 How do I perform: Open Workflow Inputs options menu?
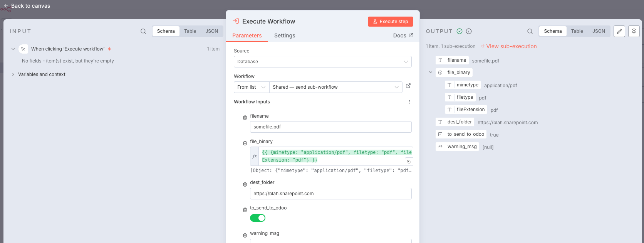coord(409,102)
